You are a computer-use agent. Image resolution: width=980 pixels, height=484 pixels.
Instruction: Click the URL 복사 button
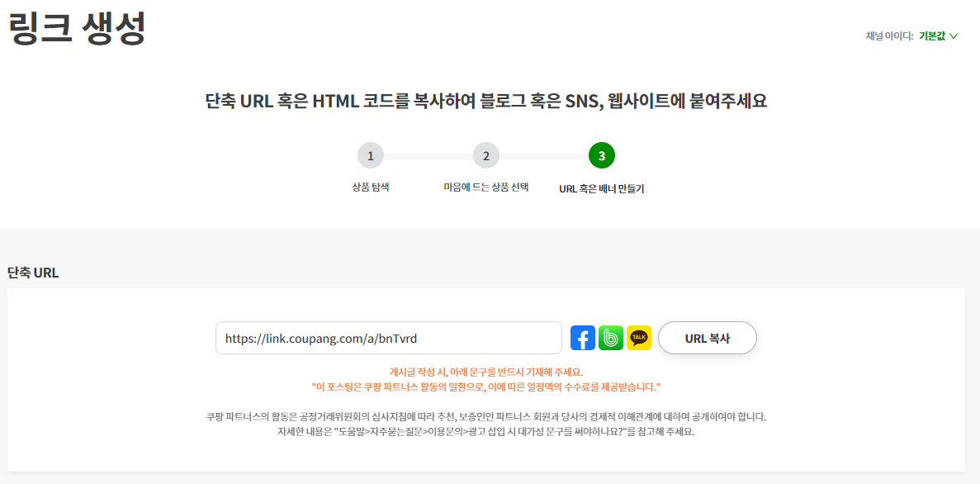pyautogui.click(x=708, y=339)
